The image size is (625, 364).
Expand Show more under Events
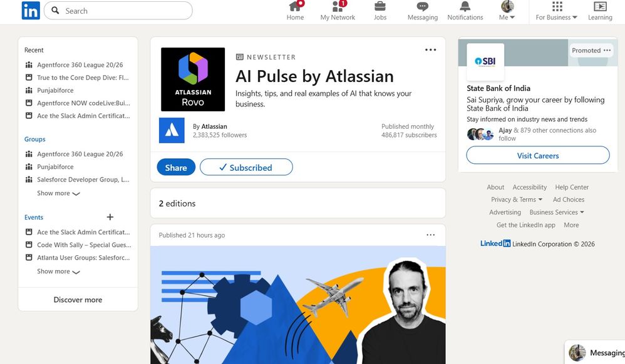click(59, 271)
